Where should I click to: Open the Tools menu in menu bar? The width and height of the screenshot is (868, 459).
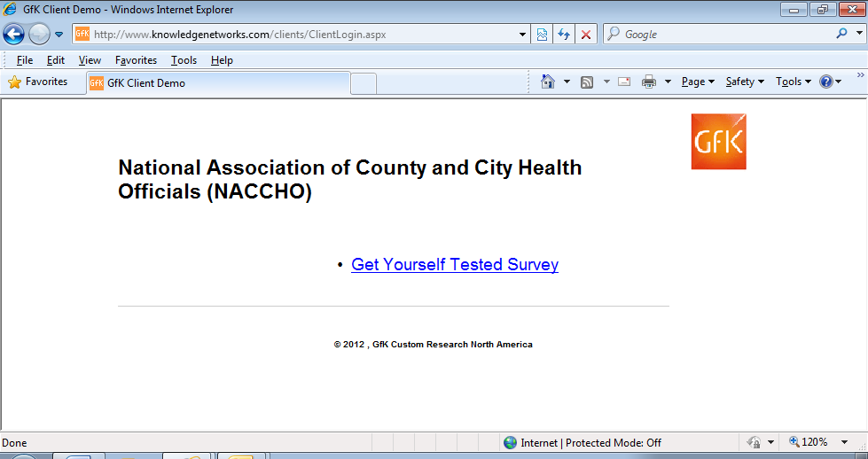(184, 60)
